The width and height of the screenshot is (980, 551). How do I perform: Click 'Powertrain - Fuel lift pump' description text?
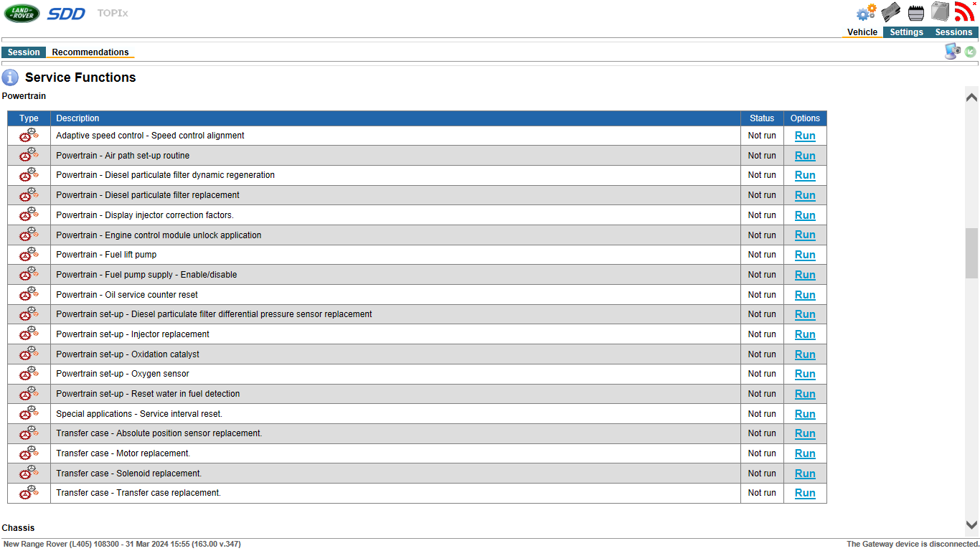(x=106, y=255)
